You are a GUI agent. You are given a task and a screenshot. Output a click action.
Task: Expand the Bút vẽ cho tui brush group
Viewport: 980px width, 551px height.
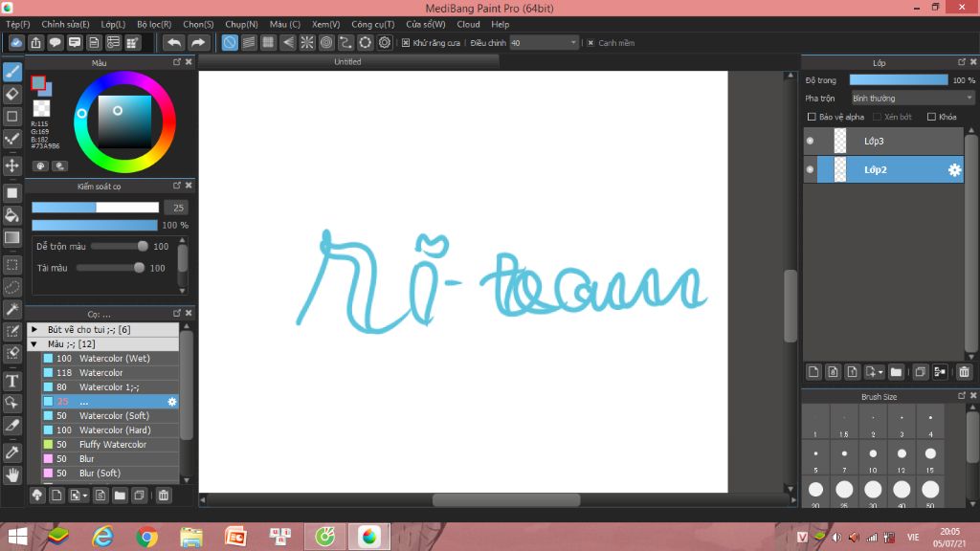click(34, 329)
